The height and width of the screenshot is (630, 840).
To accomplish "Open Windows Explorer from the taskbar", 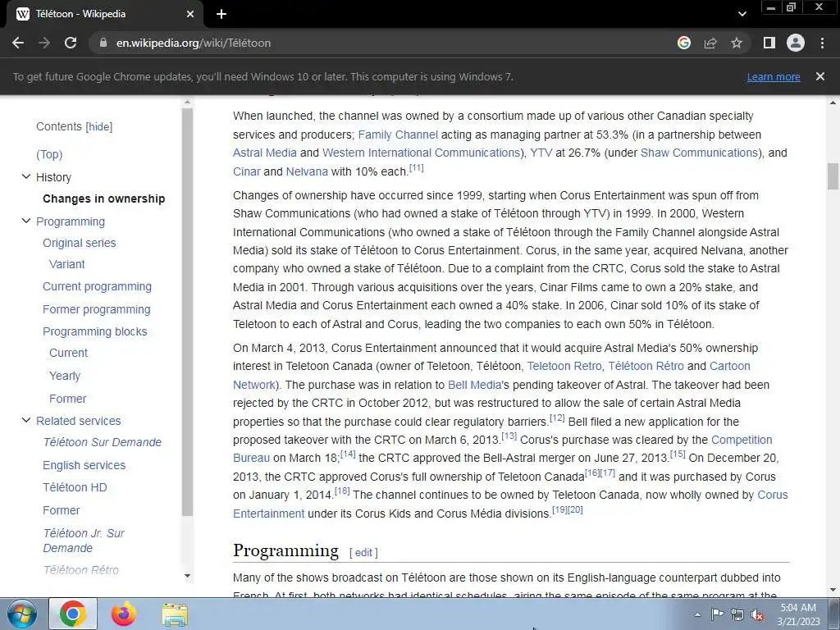I will coord(175,615).
